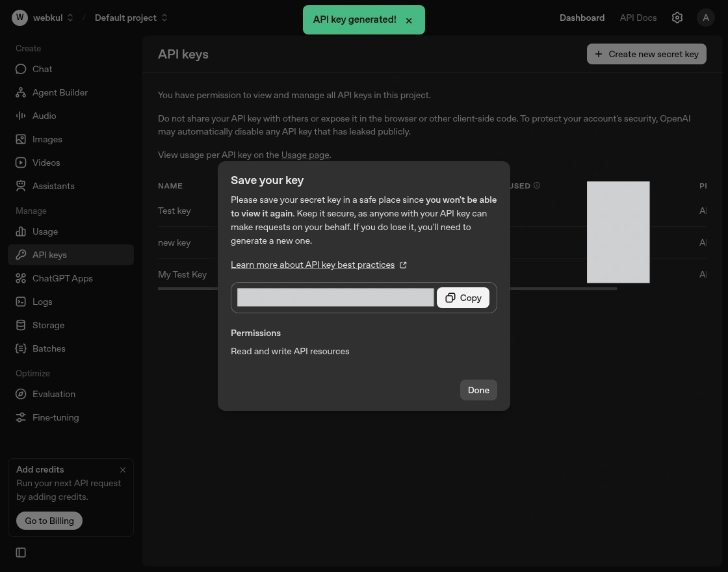Go to Billing from credits card
This screenshot has width=728, height=572.
49,521
